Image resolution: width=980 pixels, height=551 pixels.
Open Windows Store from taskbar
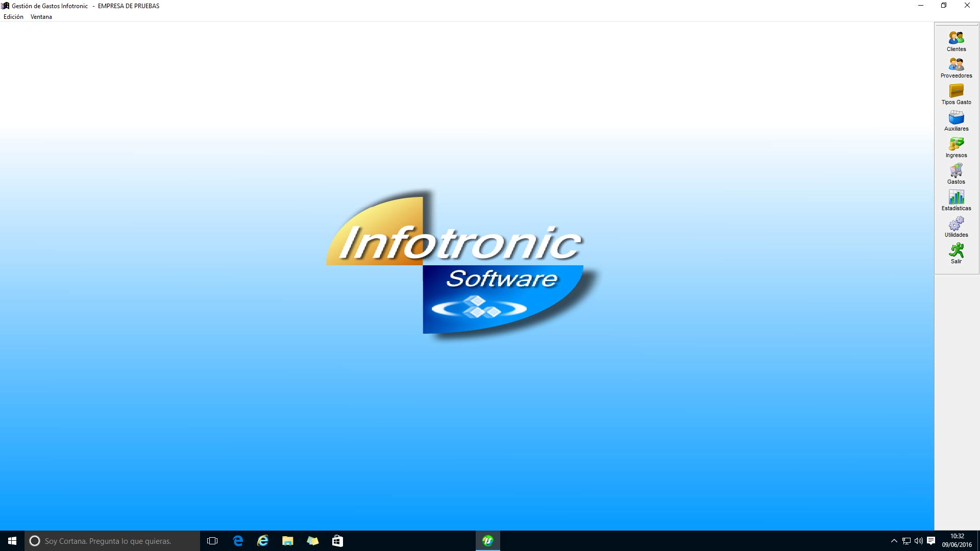click(x=337, y=541)
